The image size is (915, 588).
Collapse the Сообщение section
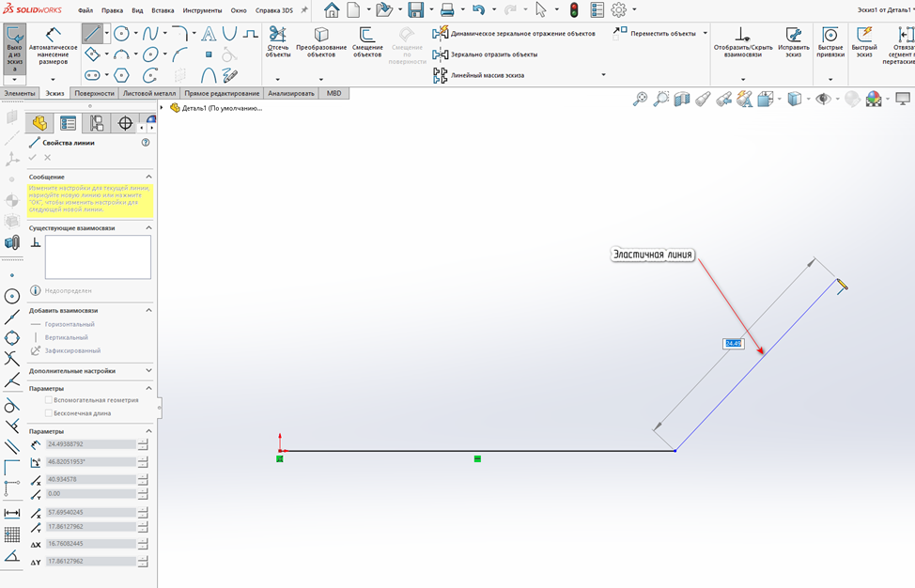(x=148, y=177)
